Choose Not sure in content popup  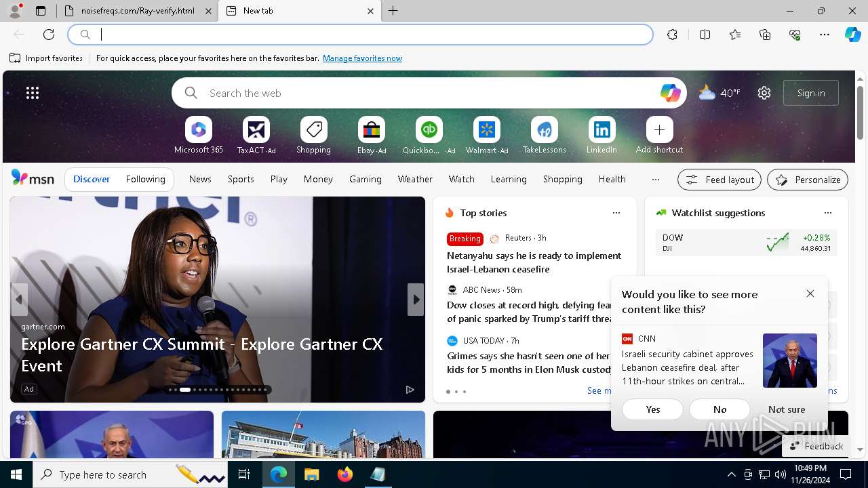[x=787, y=409]
